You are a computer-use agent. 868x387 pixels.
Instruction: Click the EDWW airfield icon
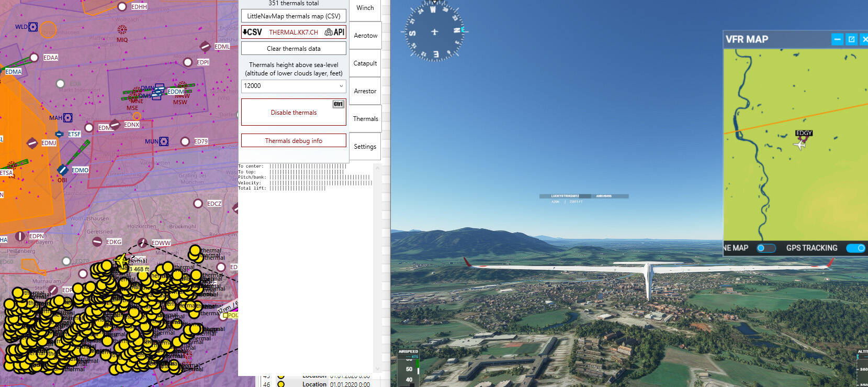(142, 243)
